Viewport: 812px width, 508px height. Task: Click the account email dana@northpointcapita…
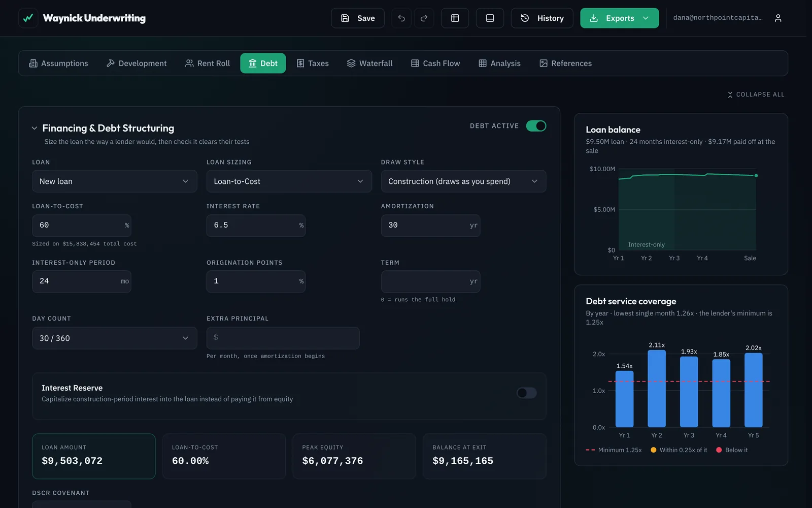click(x=718, y=18)
